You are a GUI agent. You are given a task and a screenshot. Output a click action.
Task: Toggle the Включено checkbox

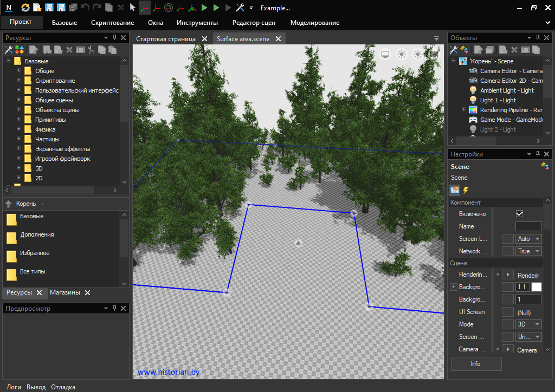pos(519,214)
